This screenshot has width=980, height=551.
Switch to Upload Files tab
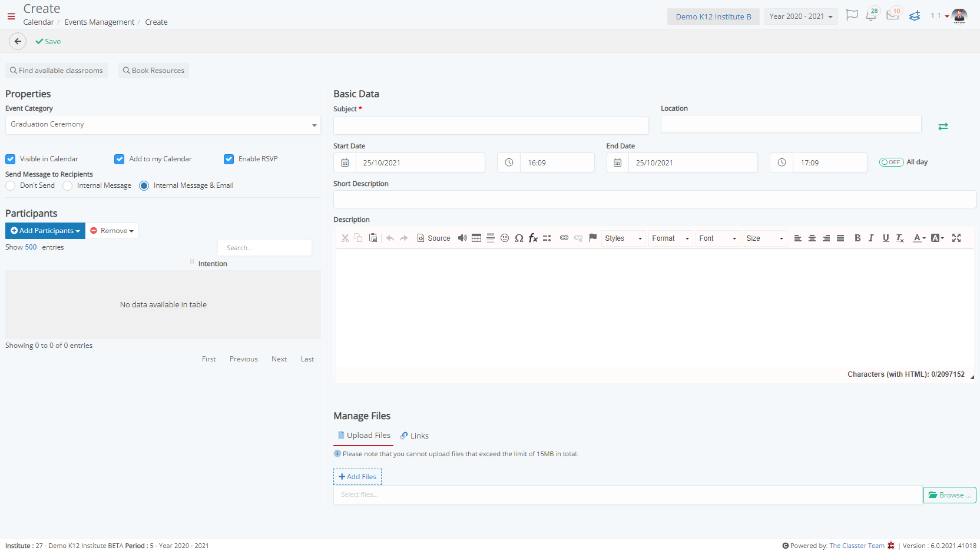363,436
